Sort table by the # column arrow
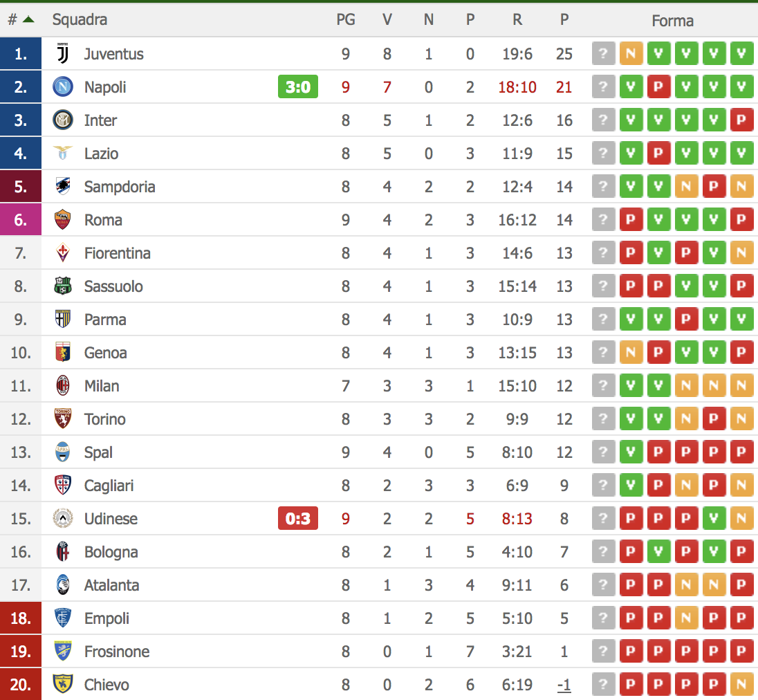 pyautogui.click(x=28, y=19)
